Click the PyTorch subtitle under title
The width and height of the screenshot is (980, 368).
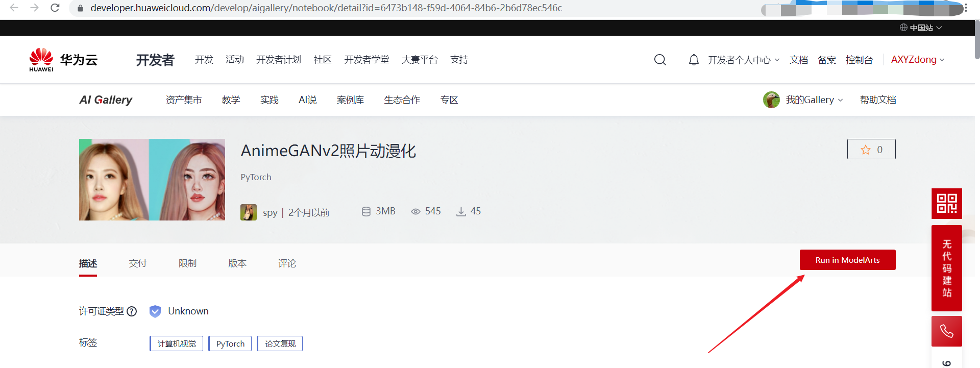[256, 177]
